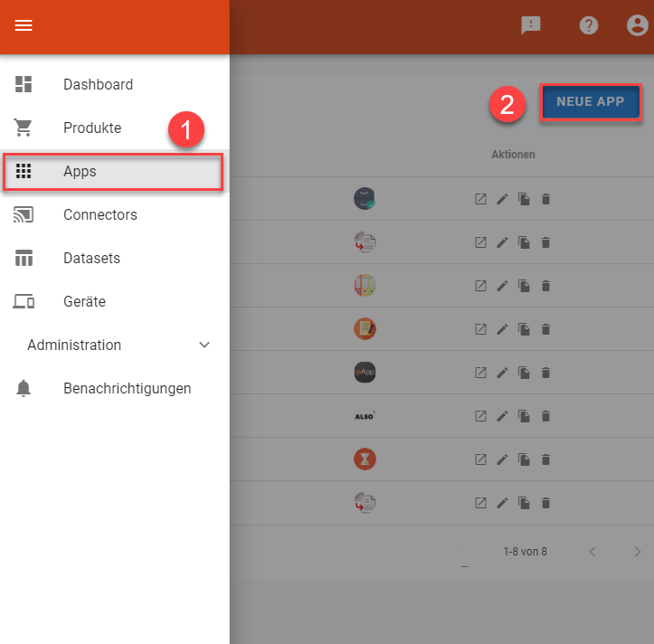
Task: Click the pApp logo thumbnail
Action: tap(365, 372)
